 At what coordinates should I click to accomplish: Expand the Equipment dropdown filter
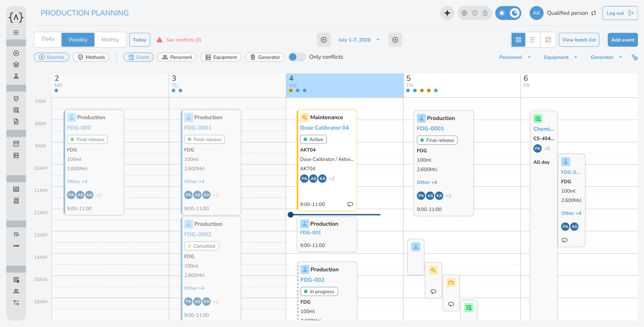560,57
